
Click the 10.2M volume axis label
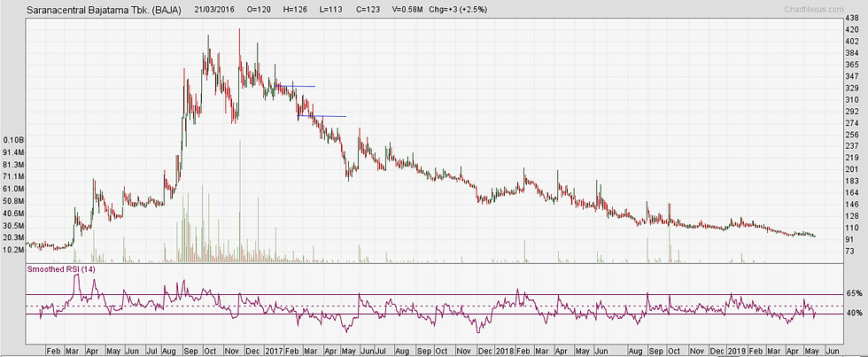14,250
